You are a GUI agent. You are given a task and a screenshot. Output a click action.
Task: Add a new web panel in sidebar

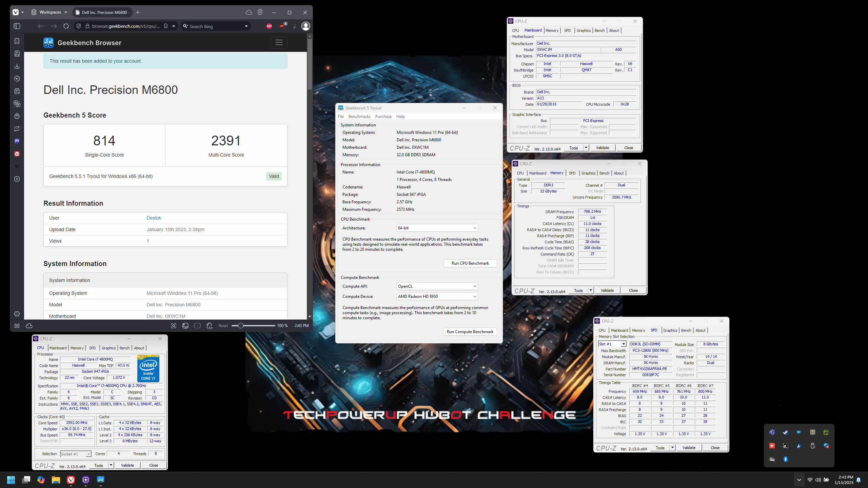click(x=17, y=179)
